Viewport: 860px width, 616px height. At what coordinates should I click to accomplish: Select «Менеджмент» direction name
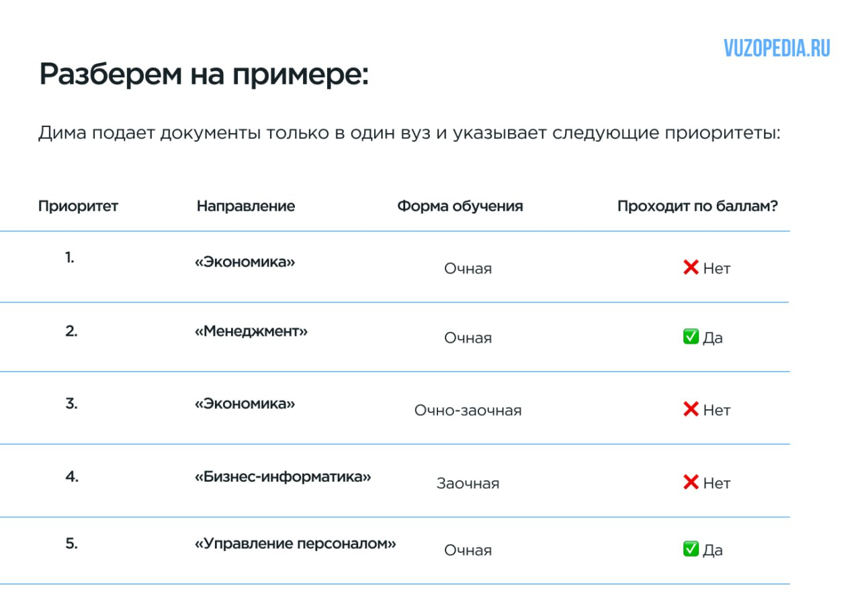[x=251, y=331]
